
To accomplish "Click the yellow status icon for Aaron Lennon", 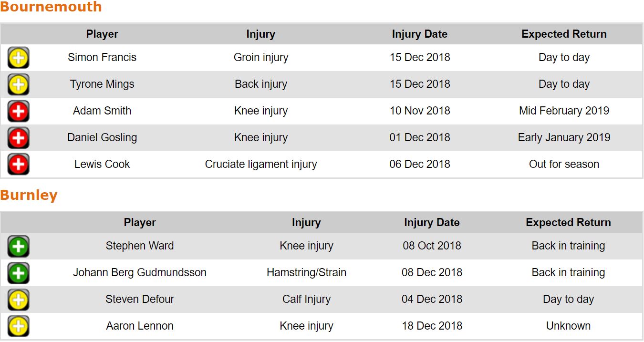I will tap(18, 327).
